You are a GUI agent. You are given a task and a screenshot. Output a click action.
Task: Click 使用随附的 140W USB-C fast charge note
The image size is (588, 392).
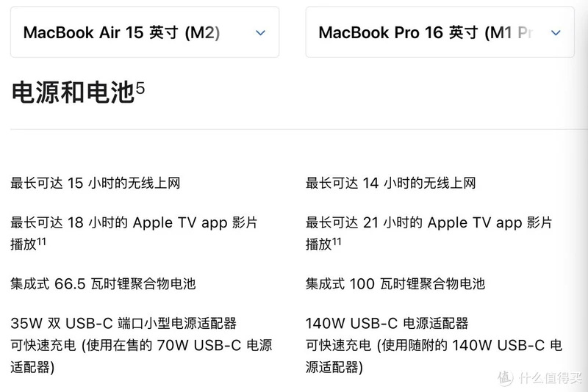(434, 356)
